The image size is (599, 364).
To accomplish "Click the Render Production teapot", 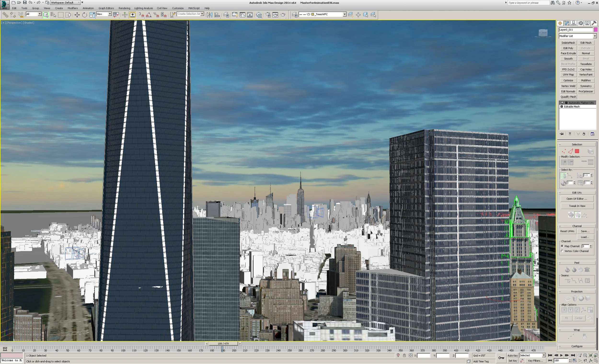I will click(x=283, y=15).
